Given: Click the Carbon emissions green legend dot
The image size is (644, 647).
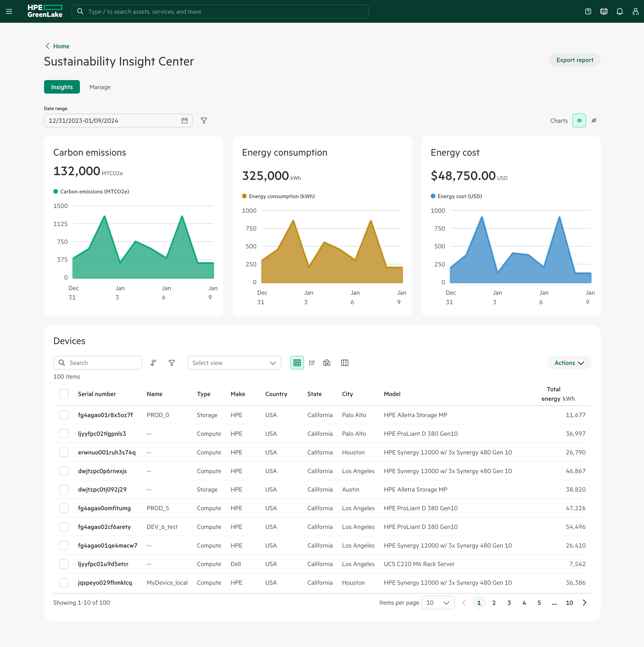Looking at the screenshot, I should [56, 191].
